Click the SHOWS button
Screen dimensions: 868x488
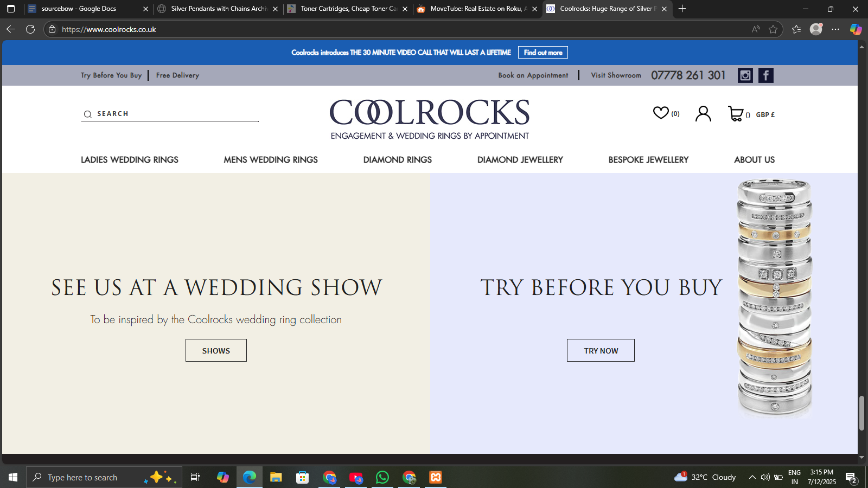click(x=216, y=350)
